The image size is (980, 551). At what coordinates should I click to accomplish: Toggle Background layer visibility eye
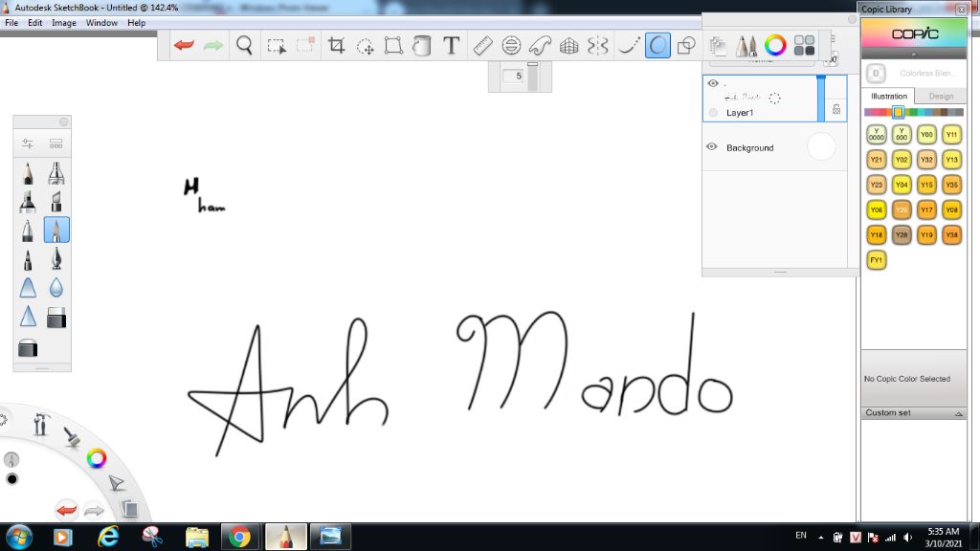click(712, 146)
